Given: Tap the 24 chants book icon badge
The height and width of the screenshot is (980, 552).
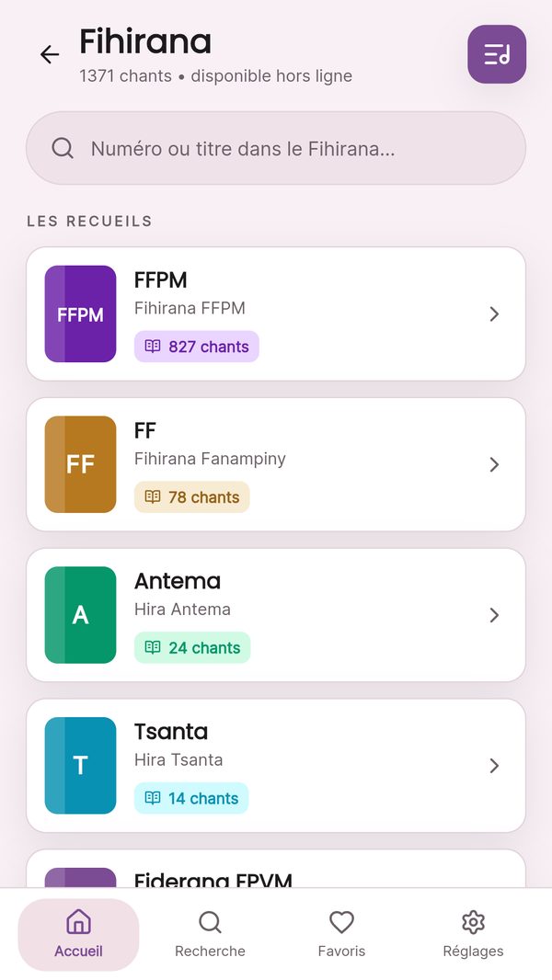Looking at the screenshot, I should (x=192, y=647).
